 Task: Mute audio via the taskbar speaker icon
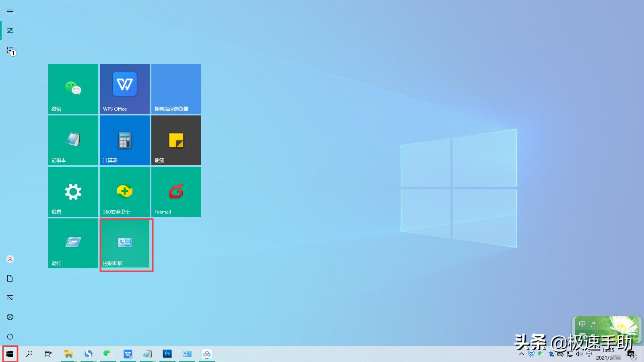coord(579,354)
